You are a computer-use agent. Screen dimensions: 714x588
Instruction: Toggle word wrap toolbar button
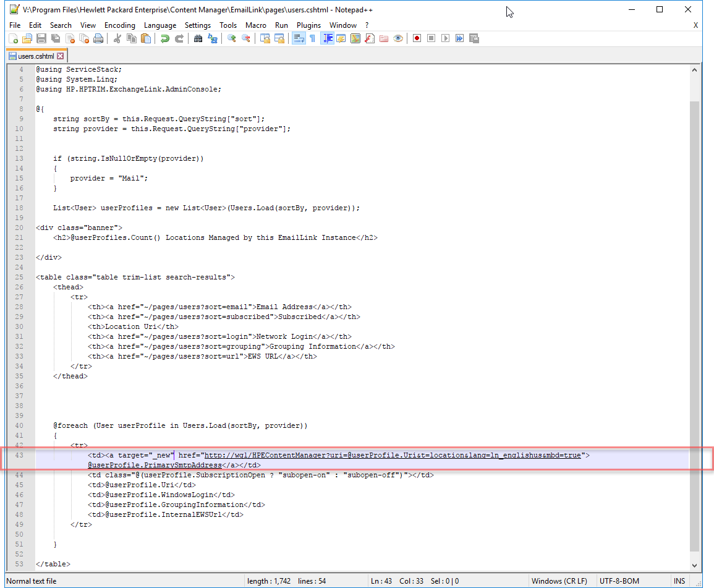coord(299,39)
